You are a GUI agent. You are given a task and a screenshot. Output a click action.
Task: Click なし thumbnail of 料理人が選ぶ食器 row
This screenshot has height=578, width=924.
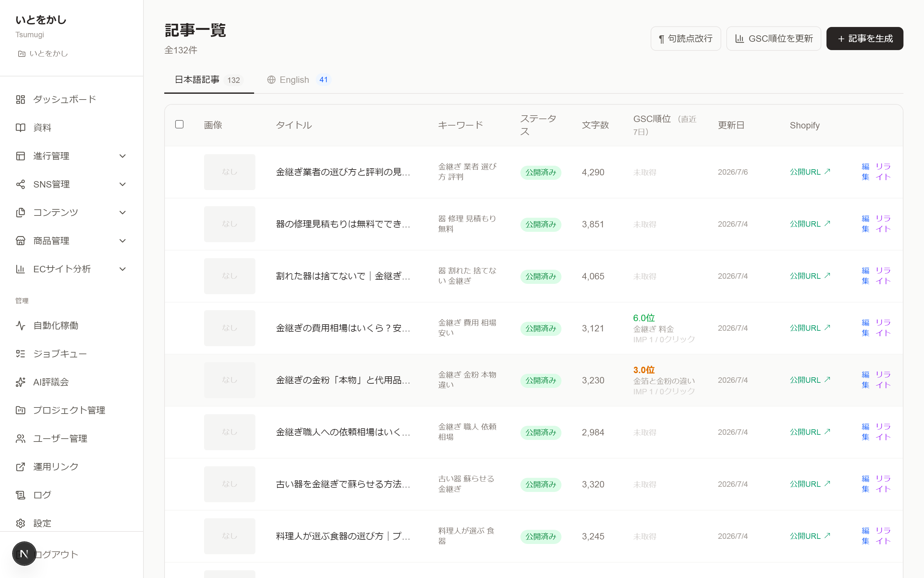click(229, 536)
